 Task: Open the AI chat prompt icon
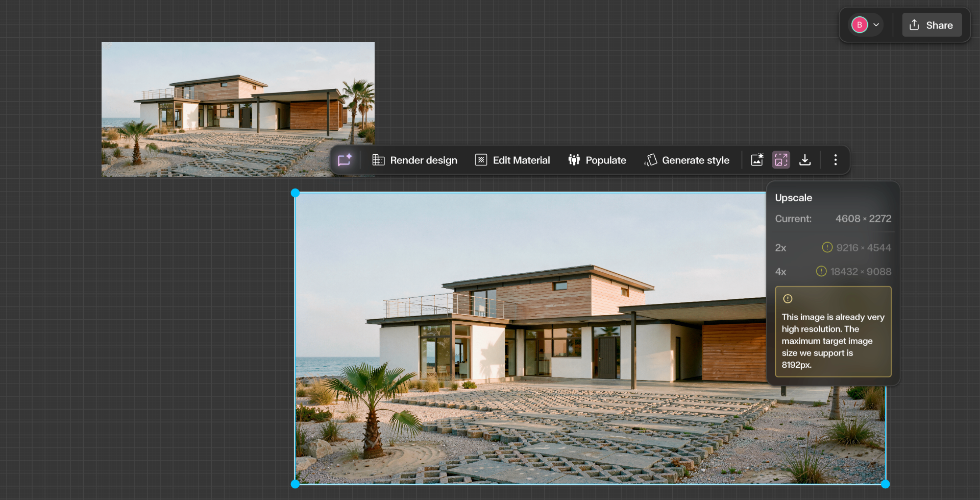(345, 160)
